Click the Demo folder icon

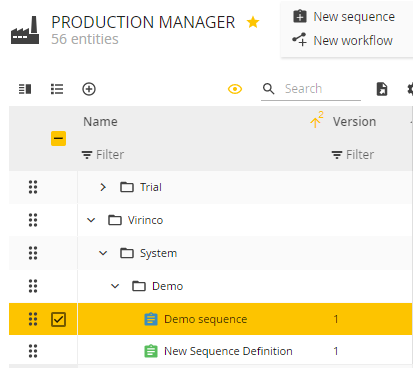tap(139, 286)
